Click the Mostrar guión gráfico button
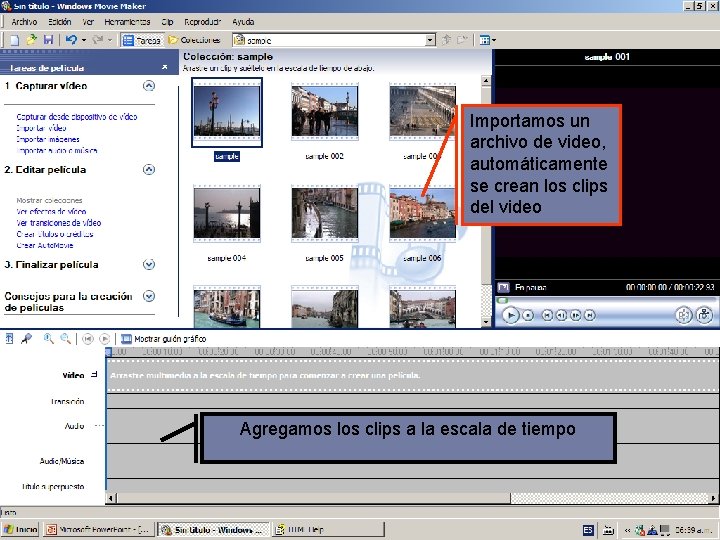 click(x=163, y=339)
